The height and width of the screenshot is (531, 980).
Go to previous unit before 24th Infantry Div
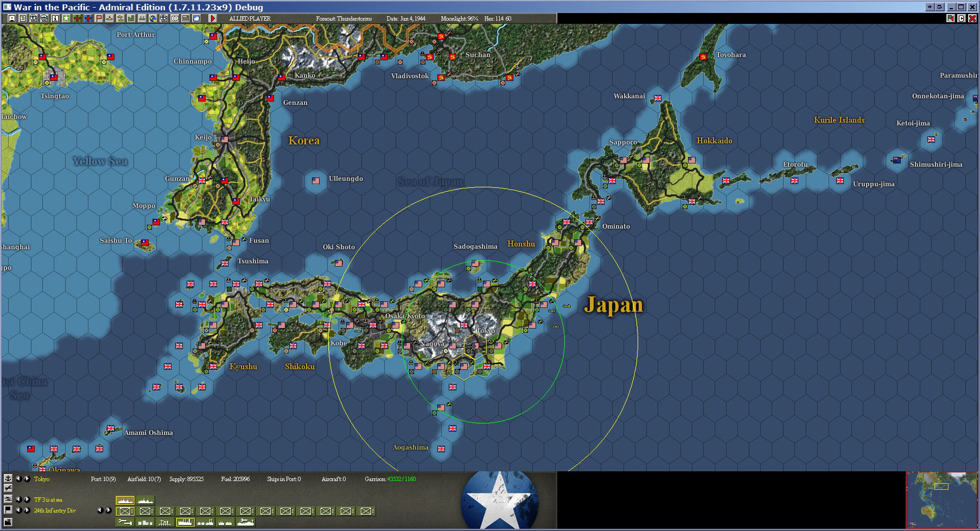click(x=18, y=510)
